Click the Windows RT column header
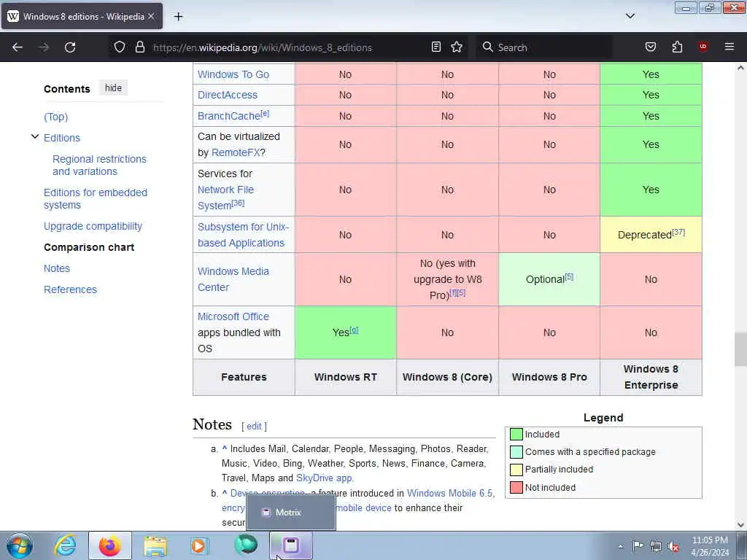 click(345, 377)
